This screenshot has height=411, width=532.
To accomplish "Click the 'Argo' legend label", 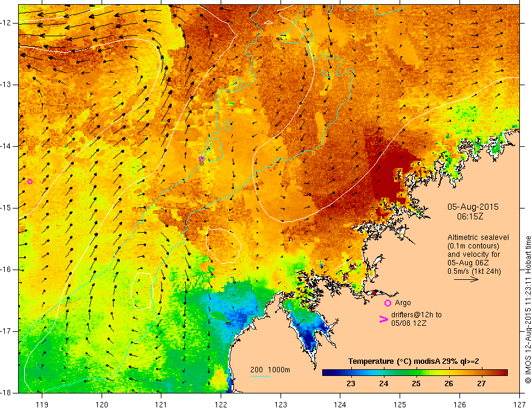I will [403, 303].
